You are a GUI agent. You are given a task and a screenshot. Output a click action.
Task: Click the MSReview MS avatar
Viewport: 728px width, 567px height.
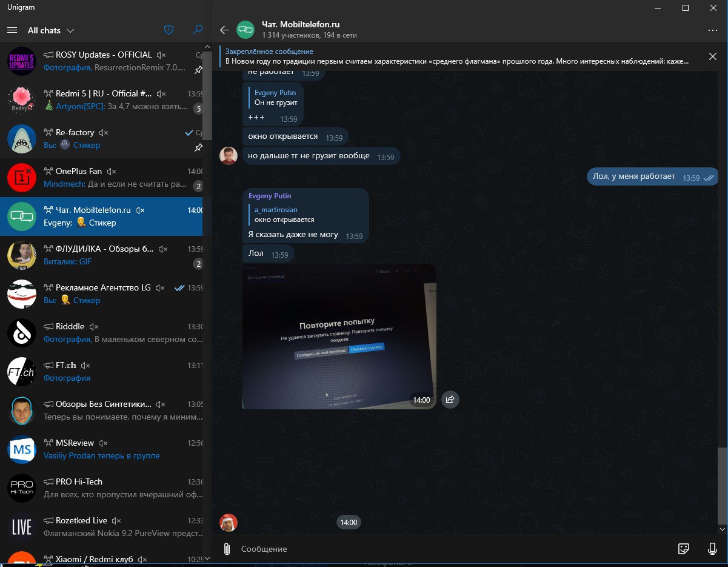pos(22,449)
